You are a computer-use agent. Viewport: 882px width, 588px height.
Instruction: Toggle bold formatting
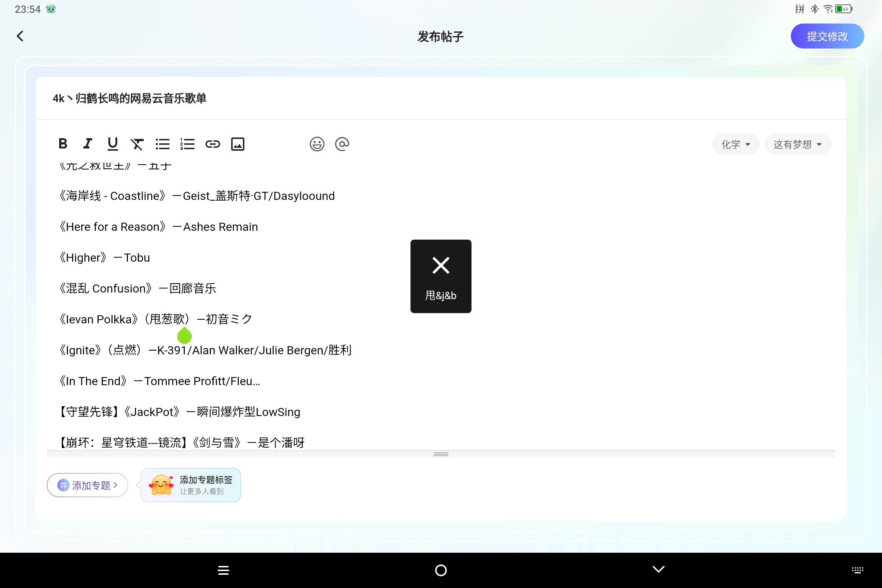pyautogui.click(x=63, y=144)
